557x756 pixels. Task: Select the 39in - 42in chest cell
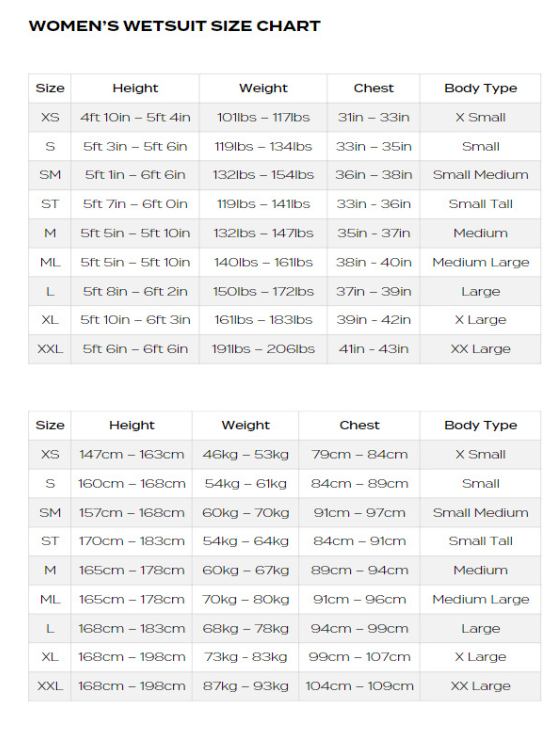374,320
